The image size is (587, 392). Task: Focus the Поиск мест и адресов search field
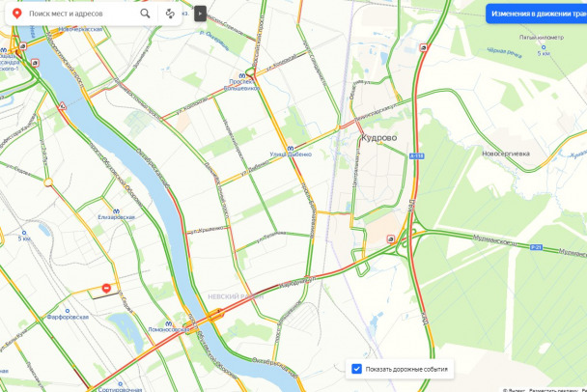click(80, 14)
